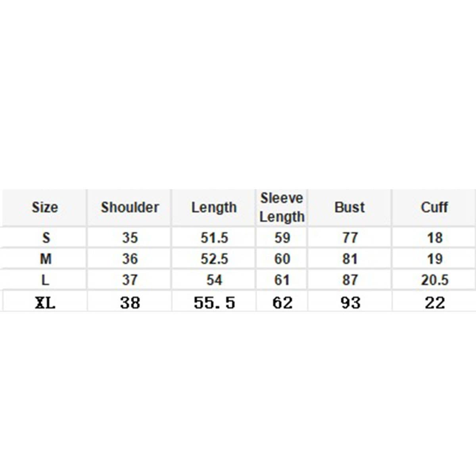Select the 22 cuff value
Screen dimensions: 476x476
[x=435, y=303]
